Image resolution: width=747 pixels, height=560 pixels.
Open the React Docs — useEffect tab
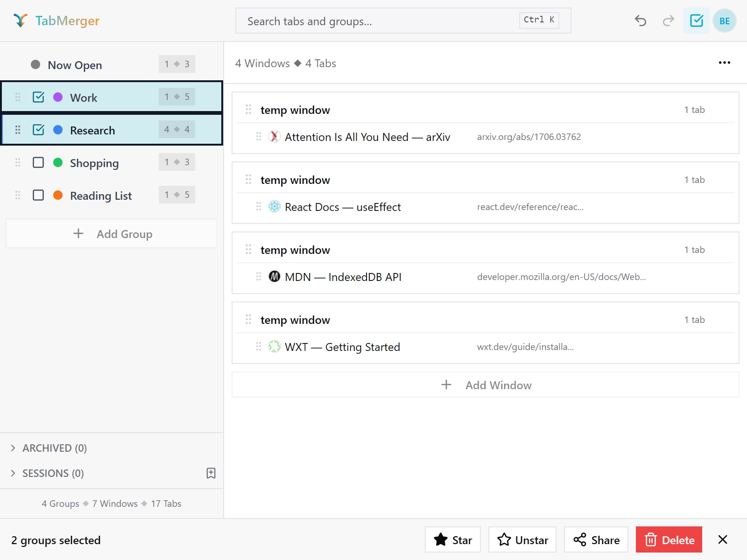click(x=343, y=207)
